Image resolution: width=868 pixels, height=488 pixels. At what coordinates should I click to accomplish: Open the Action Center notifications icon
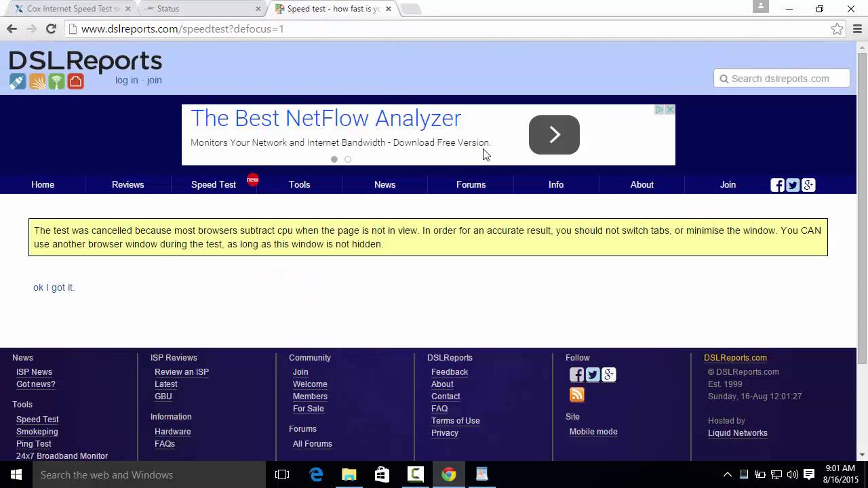[x=809, y=474]
